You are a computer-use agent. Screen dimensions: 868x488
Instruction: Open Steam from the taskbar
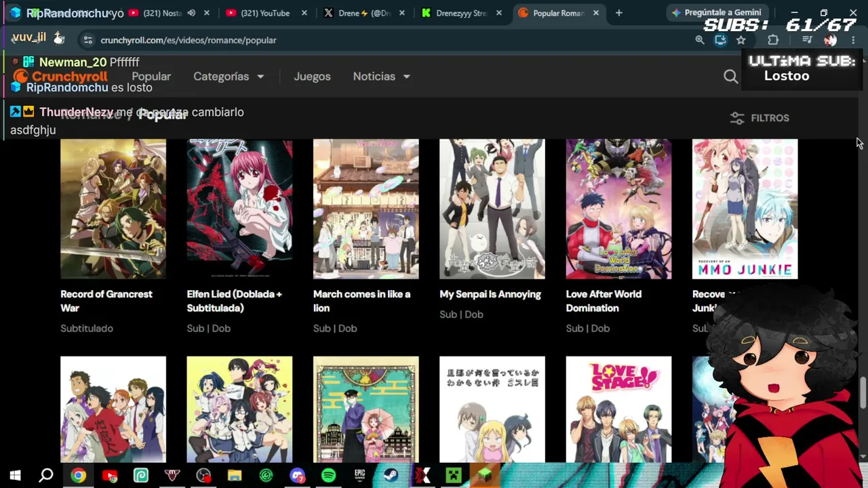click(x=391, y=476)
